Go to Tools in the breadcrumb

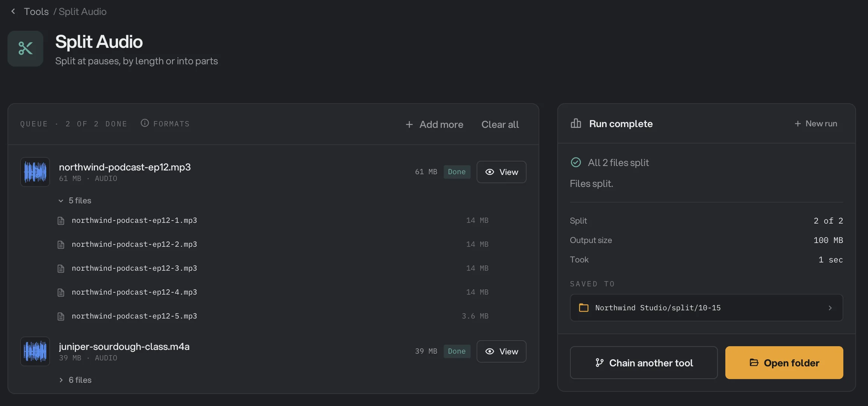(x=36, y=12)
